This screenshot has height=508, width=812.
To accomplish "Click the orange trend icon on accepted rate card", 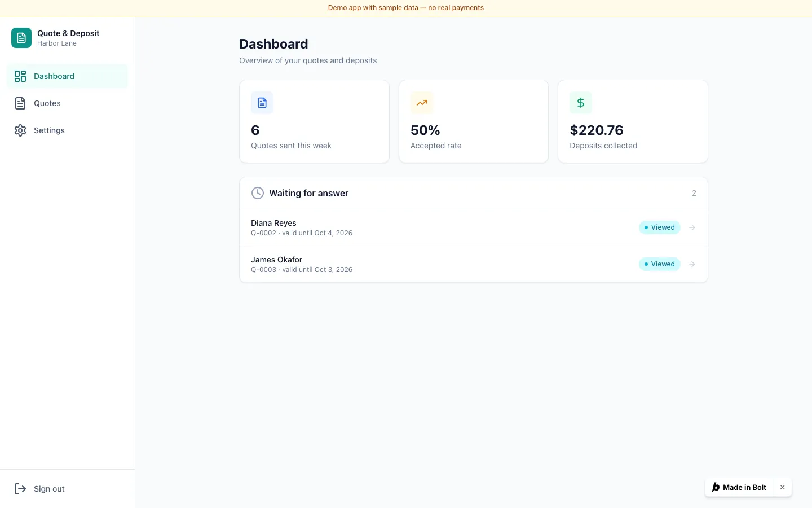I will (422, 103).
